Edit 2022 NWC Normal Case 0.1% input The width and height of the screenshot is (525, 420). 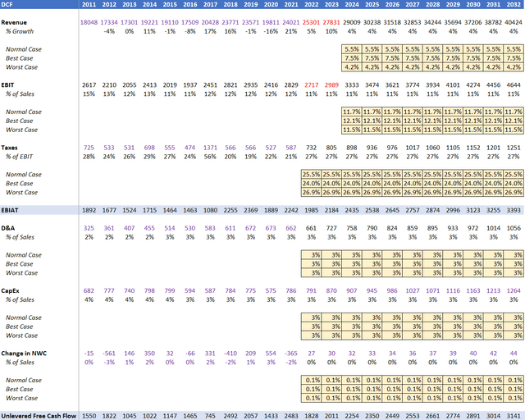click(311, 380)
